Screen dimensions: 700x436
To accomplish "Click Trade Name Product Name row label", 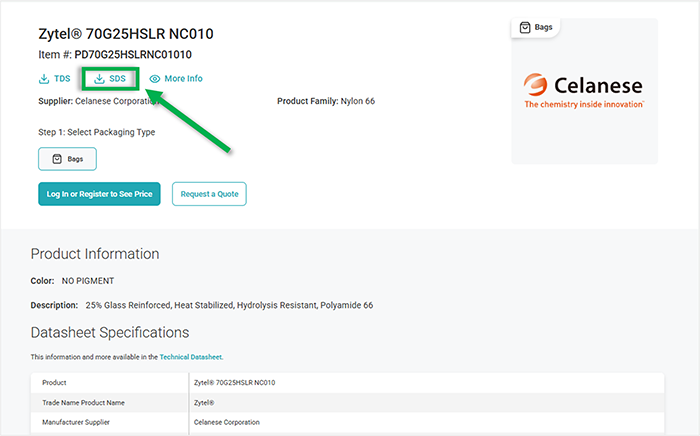I will click(x=83, y=403).
